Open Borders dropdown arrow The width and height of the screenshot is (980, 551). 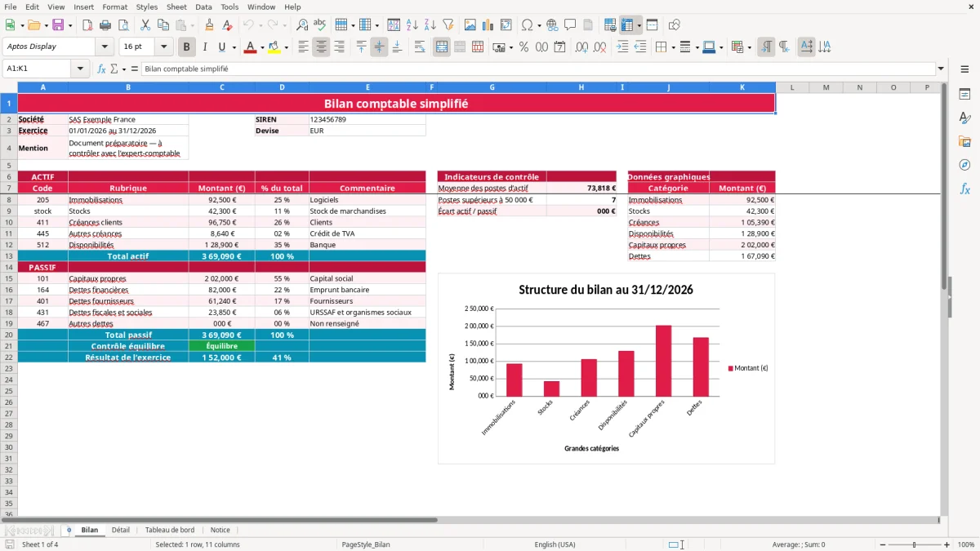(672, 47)
